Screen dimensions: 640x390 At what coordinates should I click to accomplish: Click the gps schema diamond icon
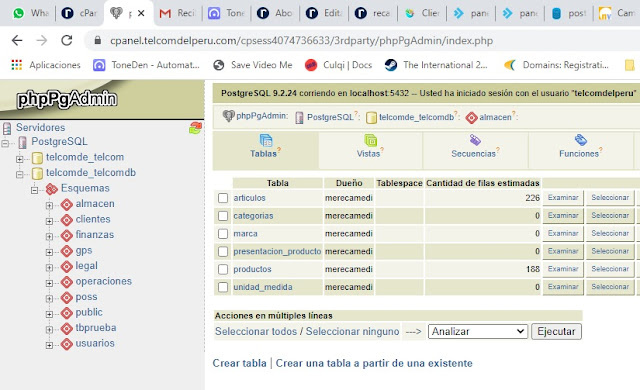coord(67,251)
